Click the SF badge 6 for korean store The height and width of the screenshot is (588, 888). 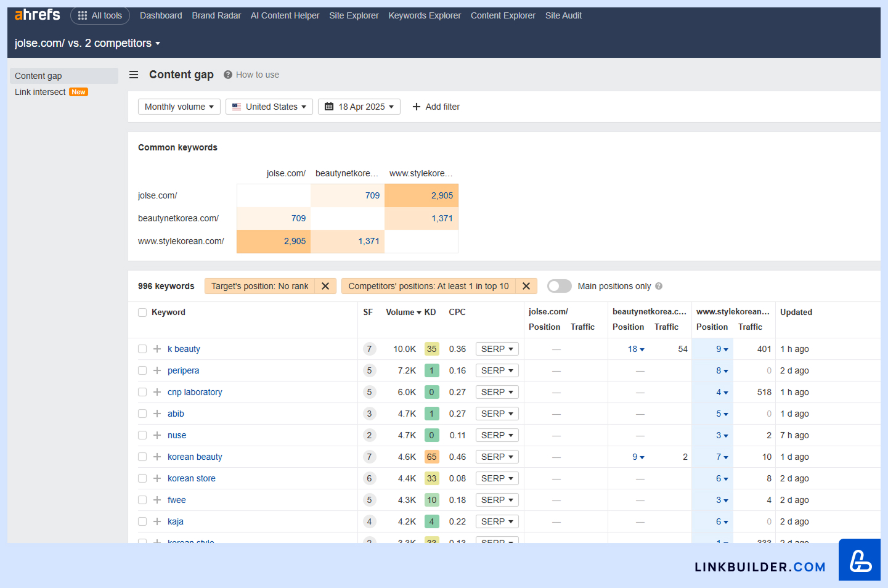click(x=369, y=478)
